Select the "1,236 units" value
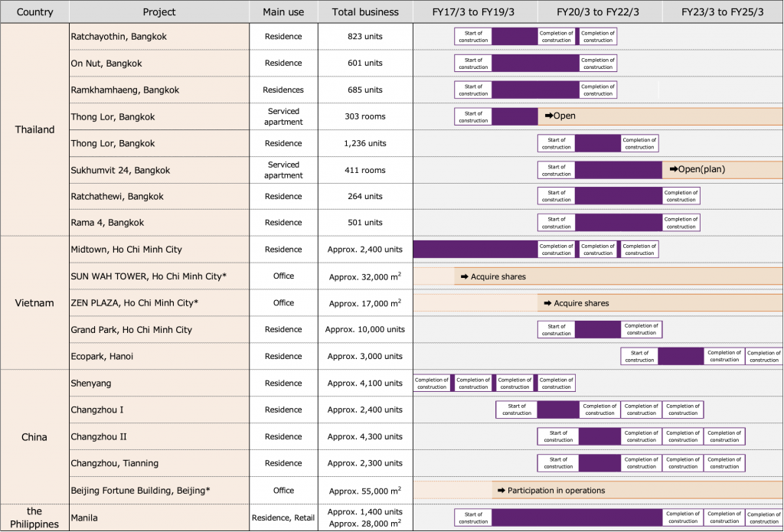The height and width of the screenshot is (532, 784). click(x=365, y=143)
